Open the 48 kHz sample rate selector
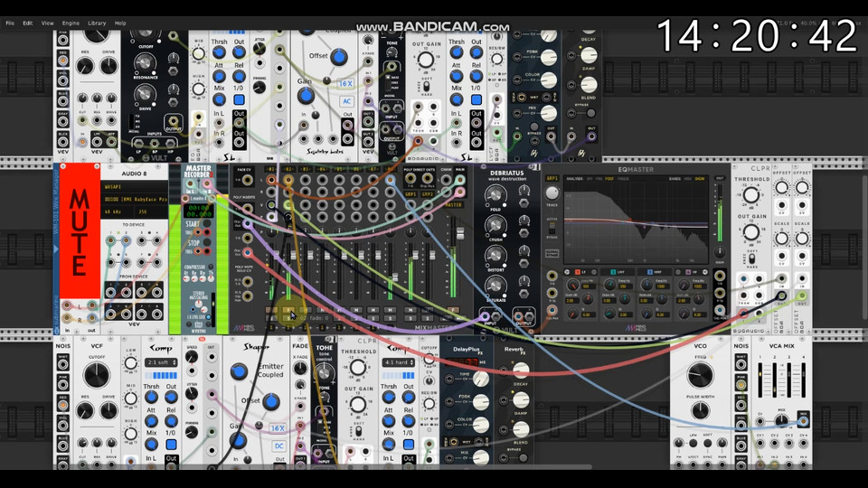Image resolution: width=868 pixels, height=488 pixels. pyautogui.click(x=117, y=211)
